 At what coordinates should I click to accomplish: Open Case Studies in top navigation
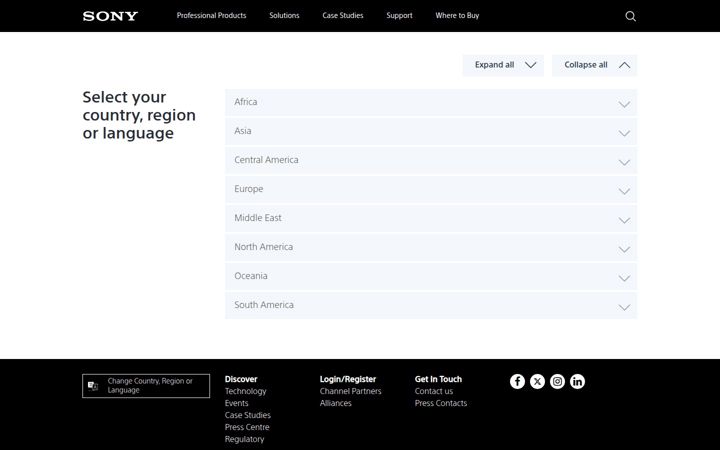click(343, 16)
